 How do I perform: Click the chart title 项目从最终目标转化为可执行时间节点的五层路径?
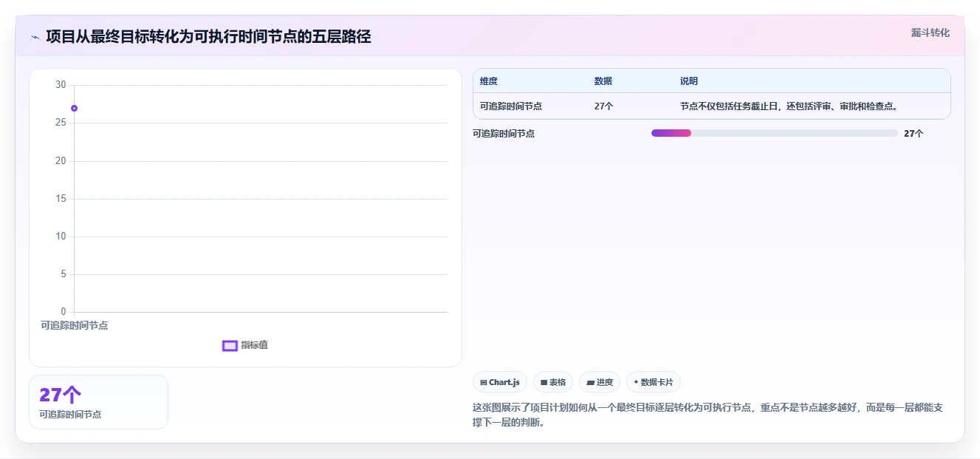(208, 36)
